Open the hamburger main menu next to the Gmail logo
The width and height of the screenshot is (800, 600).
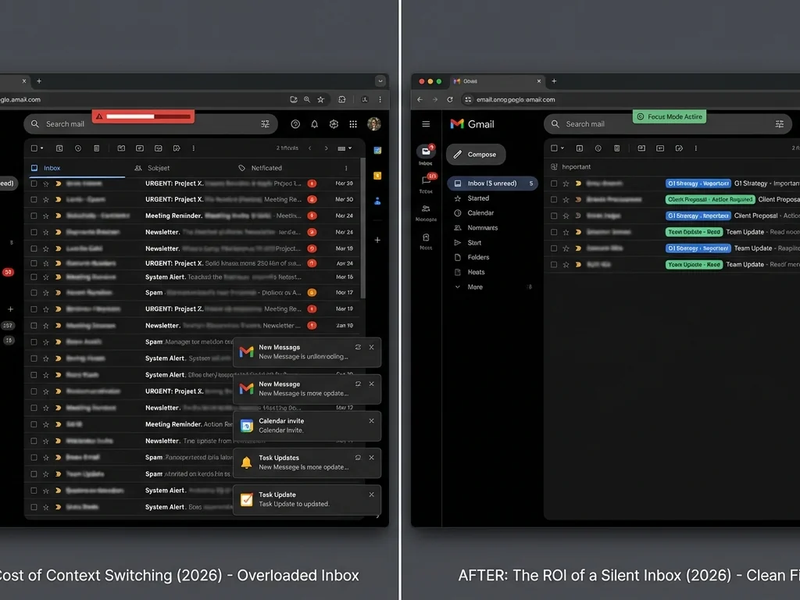[x=426, y=124]
